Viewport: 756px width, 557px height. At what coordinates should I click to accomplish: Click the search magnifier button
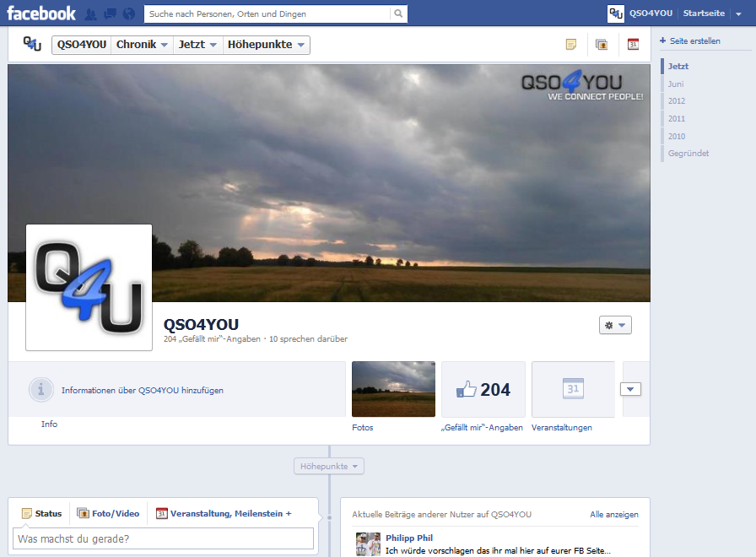[398, 14]
